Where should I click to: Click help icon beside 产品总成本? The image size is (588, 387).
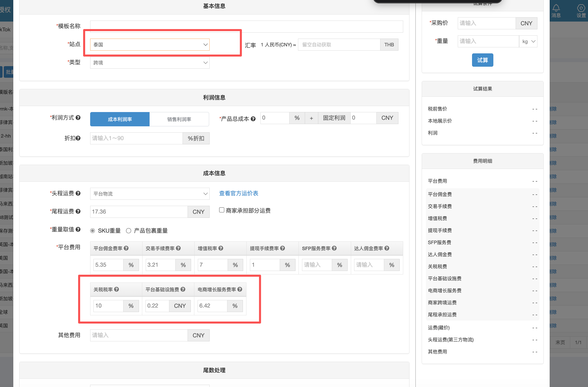click(x=253, y=119)
